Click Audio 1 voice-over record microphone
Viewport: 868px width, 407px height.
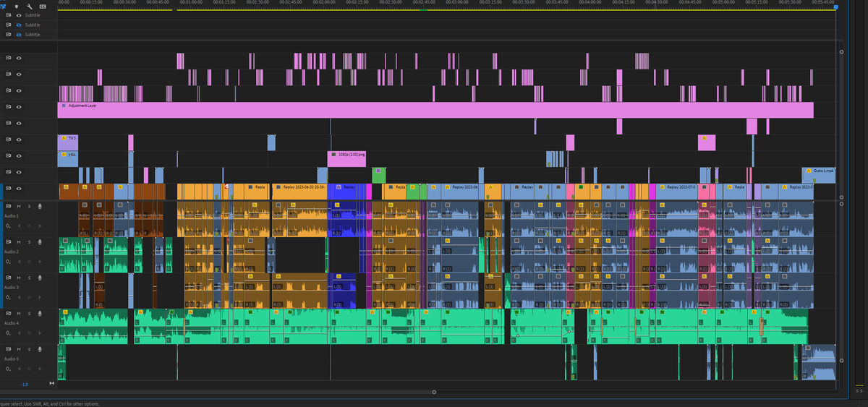[x=40, y=207]
